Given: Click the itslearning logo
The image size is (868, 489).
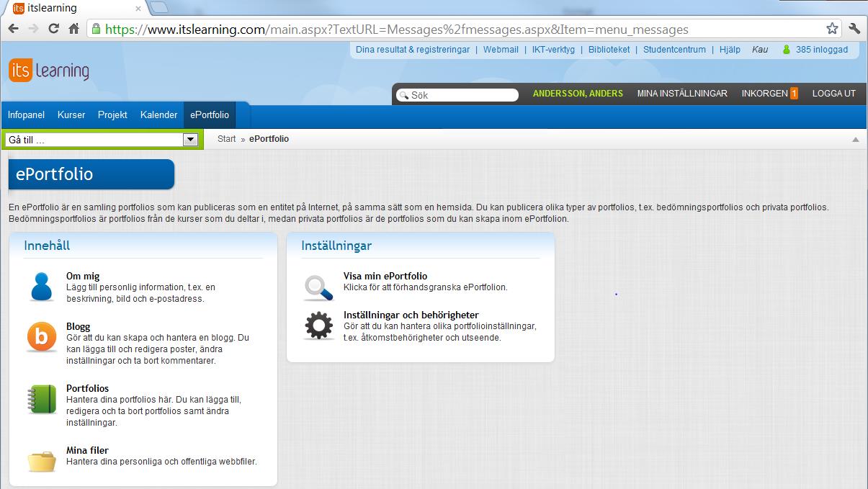Looking at the screenshot, I should point(49,71).
